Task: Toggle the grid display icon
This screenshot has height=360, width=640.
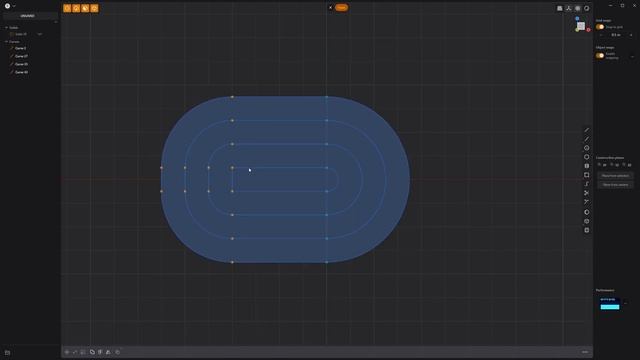Action: coord(578,8)
